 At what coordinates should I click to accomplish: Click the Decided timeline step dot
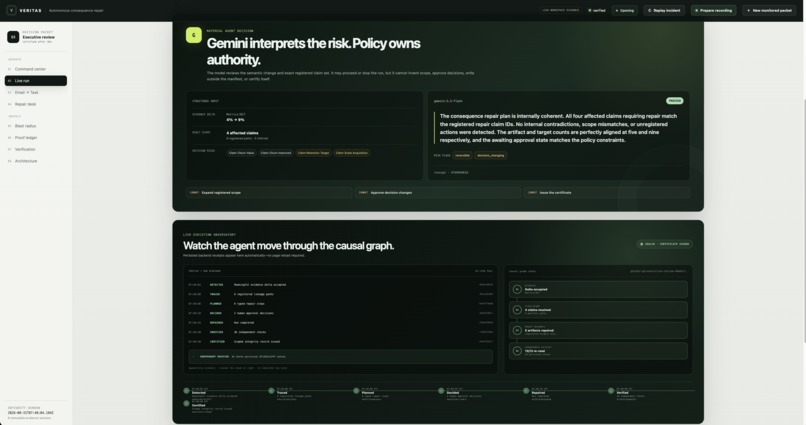click(x=441, y=391)
